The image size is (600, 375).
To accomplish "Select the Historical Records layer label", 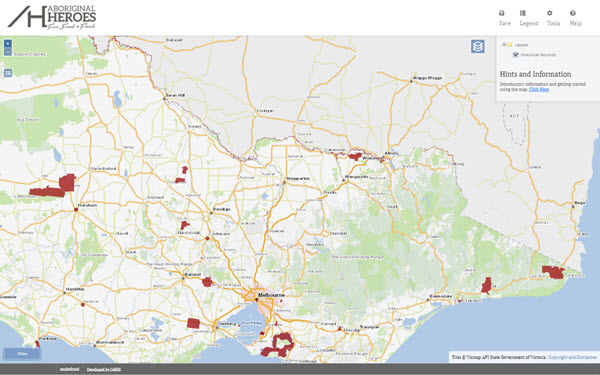I will (x=538, y=55).
